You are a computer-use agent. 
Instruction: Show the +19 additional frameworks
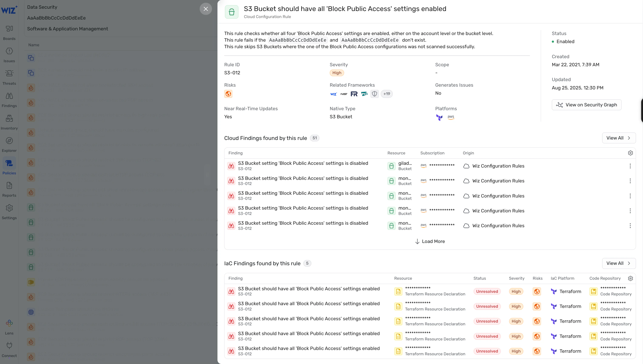[387, 94]
